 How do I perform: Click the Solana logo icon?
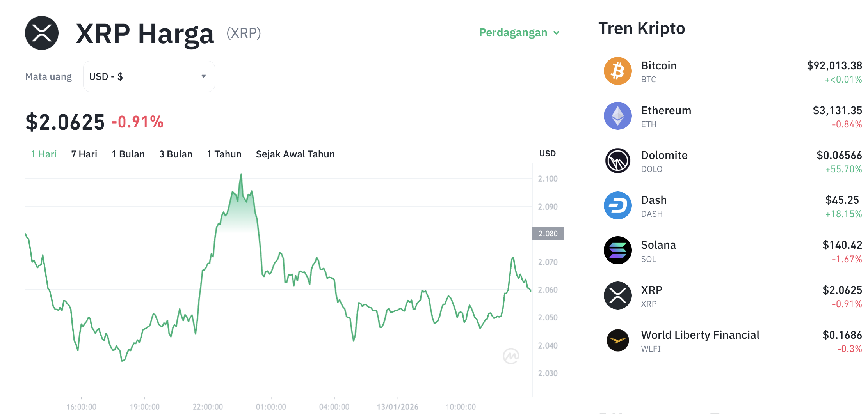coord(618,250)
